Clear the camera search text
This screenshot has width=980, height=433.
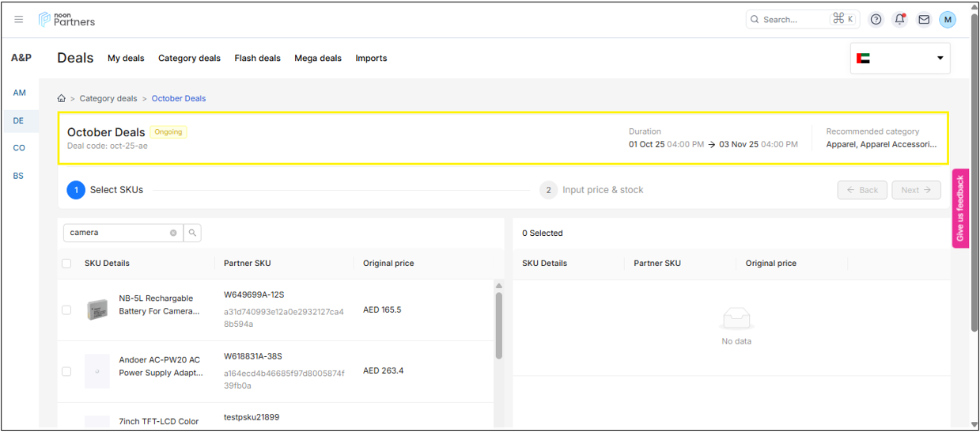pos(173,233)
